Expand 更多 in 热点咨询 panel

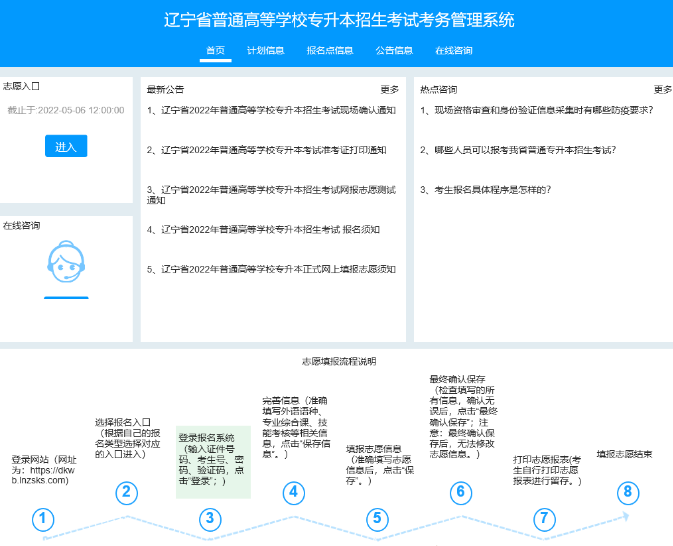[x=663, y=89]
